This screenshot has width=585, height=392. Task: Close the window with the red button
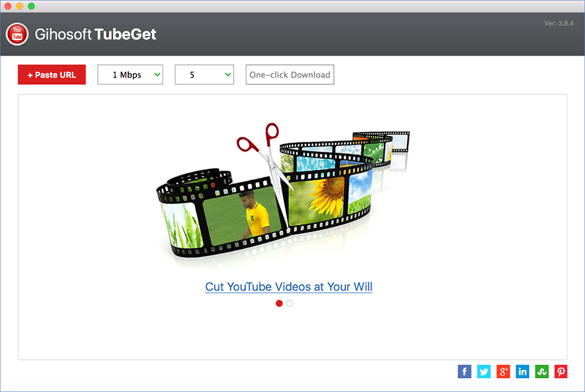pyautogui.click(x=8, y=6)
